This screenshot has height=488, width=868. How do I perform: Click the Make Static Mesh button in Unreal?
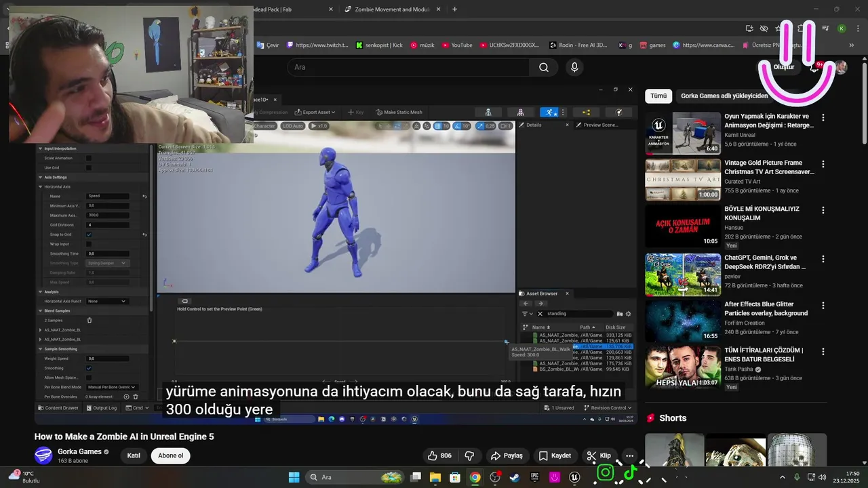[x=399, y=112]
